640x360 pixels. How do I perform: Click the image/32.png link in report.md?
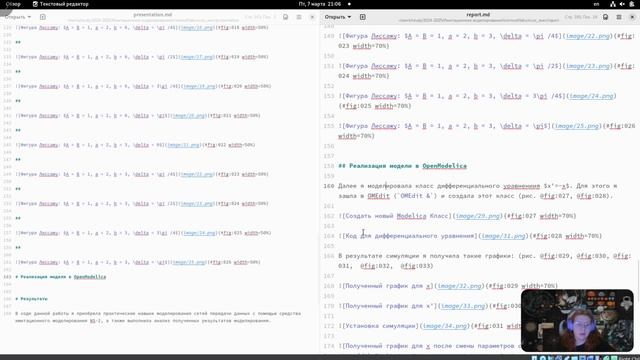tap(459, 286)
